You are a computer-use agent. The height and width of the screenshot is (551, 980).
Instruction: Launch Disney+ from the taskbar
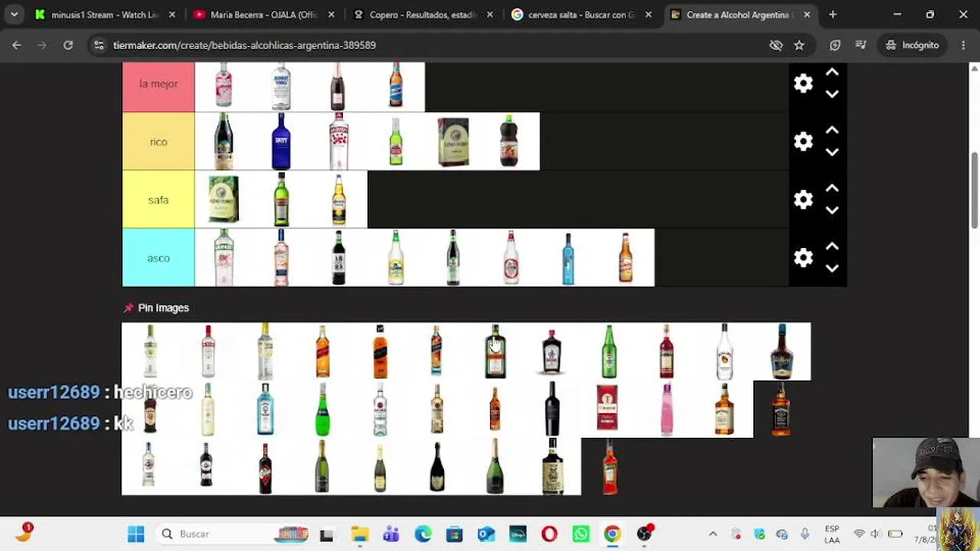[518, 534]
